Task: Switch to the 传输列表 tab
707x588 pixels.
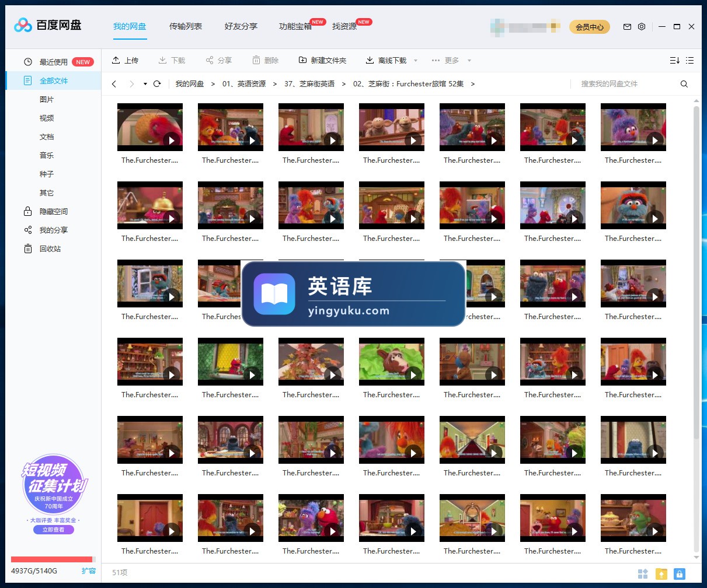Action: pos(186,26)
